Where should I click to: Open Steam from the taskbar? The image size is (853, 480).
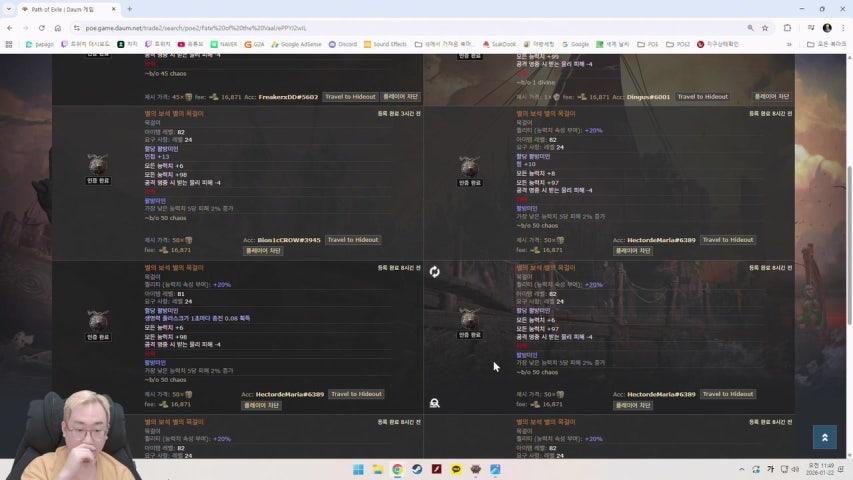pyautogui.click(x=417, y=469)
